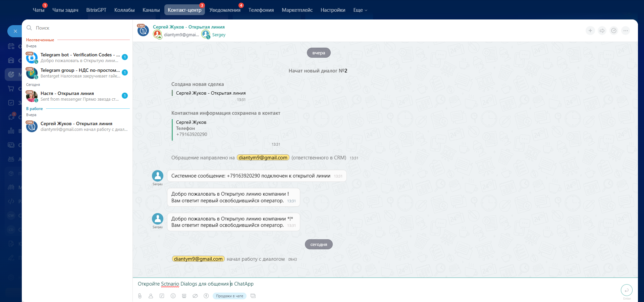Screen dimensions: 644x302
Task: Click the highlighted diantym9@gmail.com responsible link
Action: coord(263,158)
